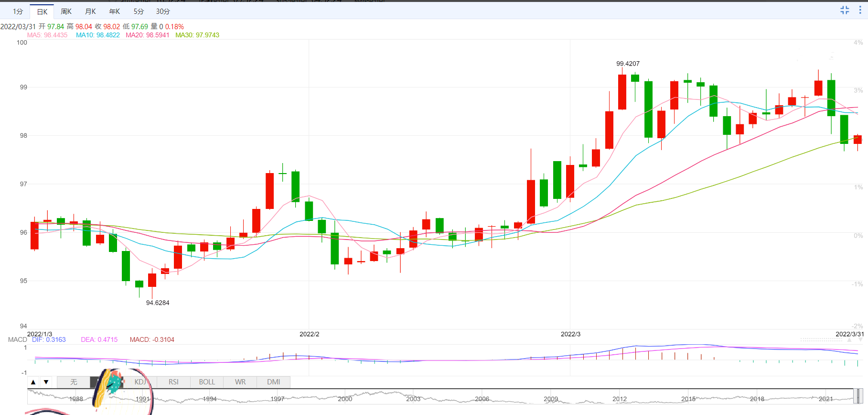Select the 无 (no indicator) button
The image size is (868, 415).
click(74, 382)
